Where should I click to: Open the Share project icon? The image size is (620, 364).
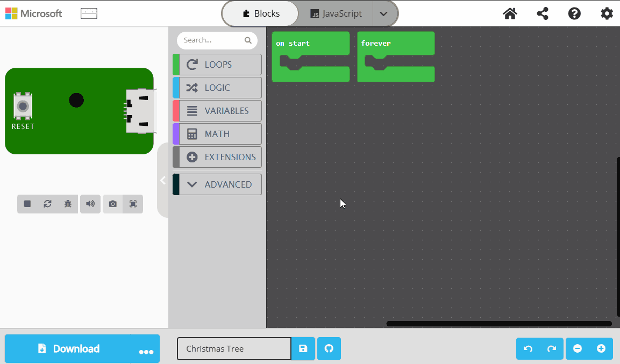[x=542, y=13]
